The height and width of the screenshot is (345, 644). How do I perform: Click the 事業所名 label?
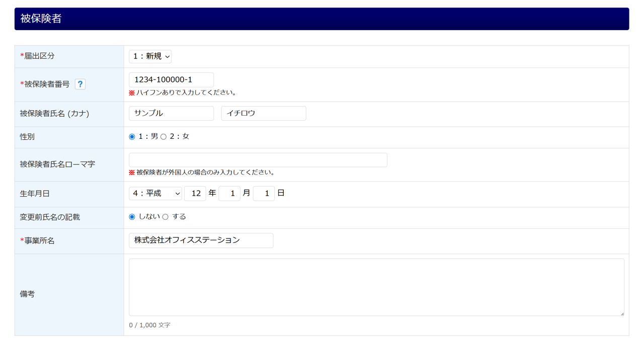[x=37, y=241]
